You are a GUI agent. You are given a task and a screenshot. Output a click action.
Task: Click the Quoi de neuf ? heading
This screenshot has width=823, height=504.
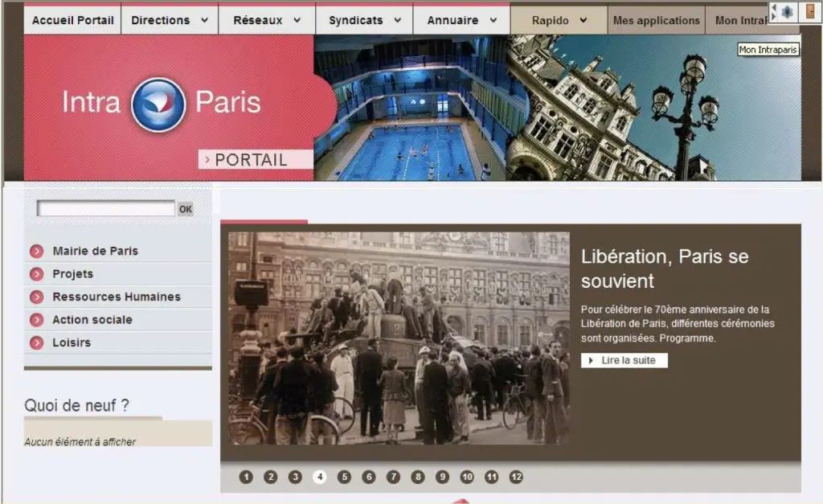point(76,406)
